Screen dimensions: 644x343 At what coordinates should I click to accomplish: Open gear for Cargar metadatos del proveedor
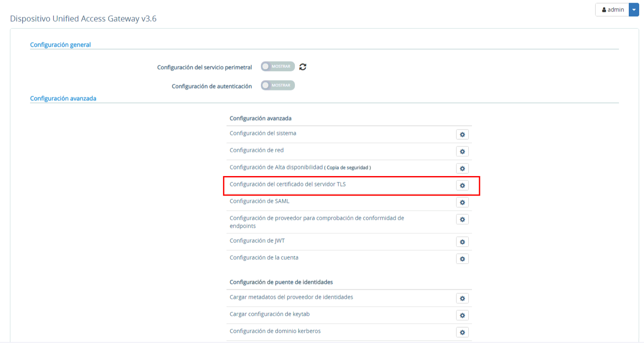462,298
